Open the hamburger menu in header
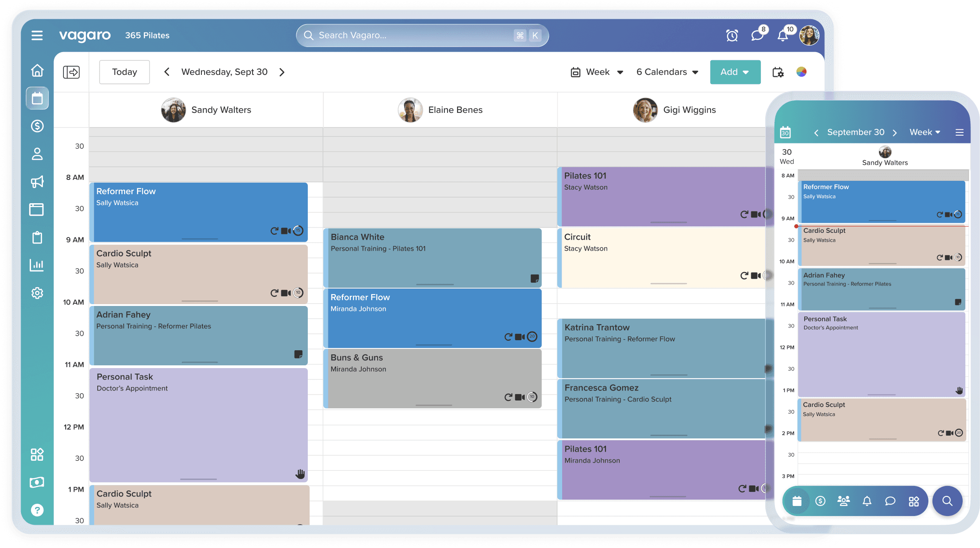 (37, 35)
